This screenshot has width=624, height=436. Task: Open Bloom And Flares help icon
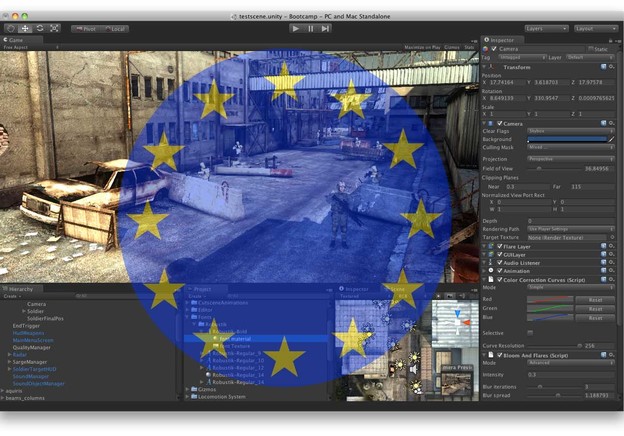click(604, 355)
